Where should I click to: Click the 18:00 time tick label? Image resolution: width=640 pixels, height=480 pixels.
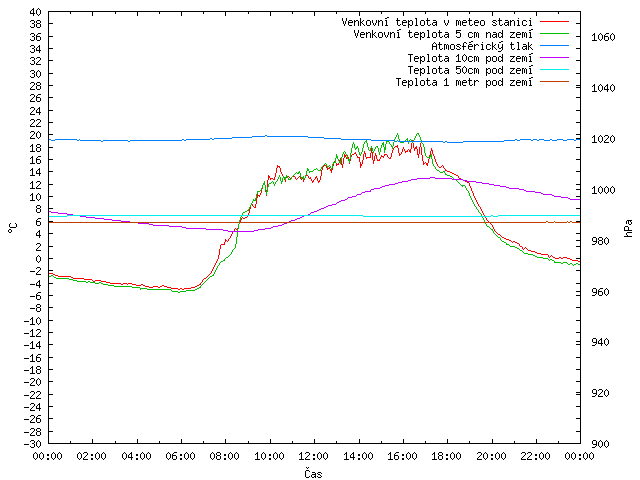[447, 456]
